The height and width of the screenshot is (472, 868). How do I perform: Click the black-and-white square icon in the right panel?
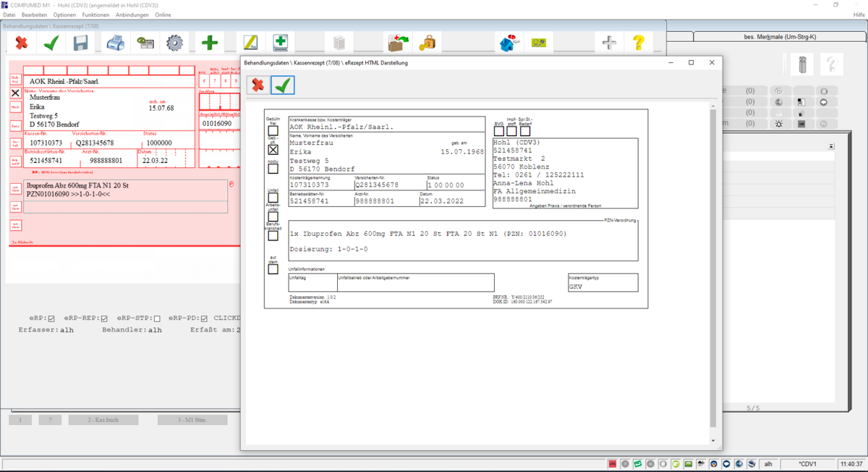[x=801, y=102]
